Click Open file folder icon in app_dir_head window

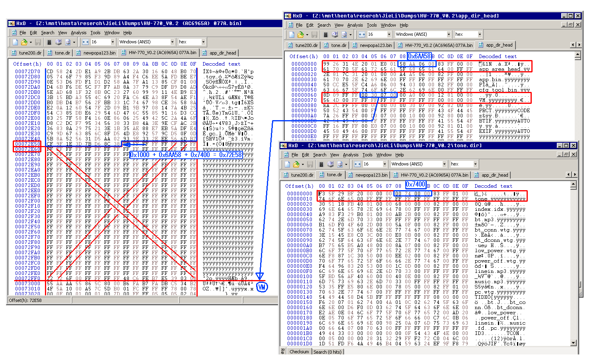coord(300,35)
